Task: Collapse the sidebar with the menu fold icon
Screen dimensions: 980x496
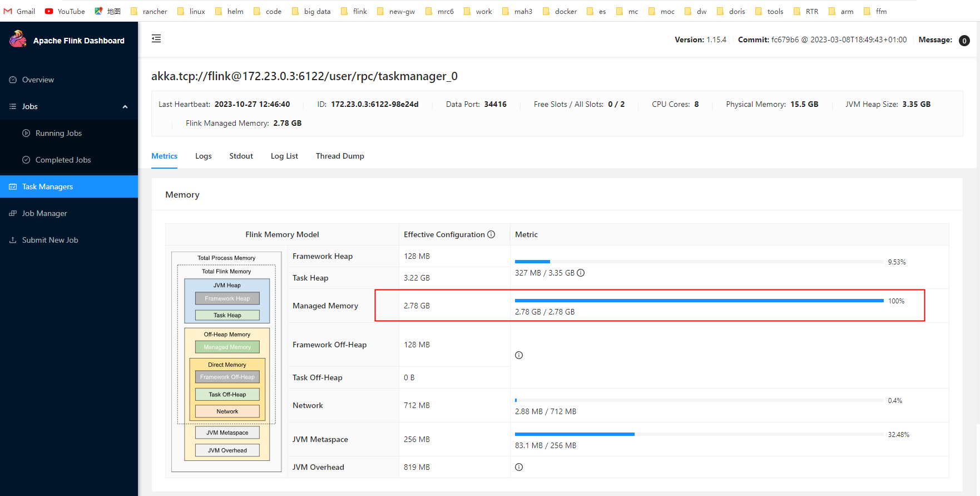Action: 156,38
